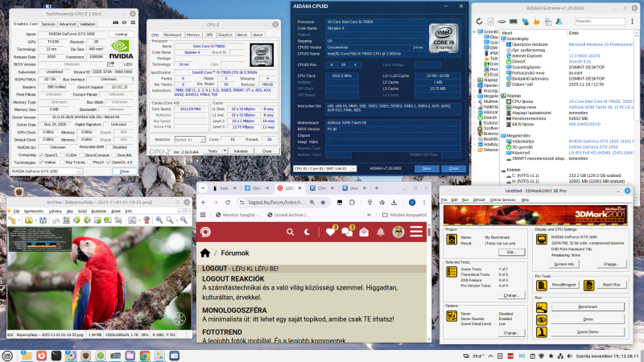The width and height of the screenshot is (644, 362).
Task: Click the AIDA64 Extreme Keresés search field
Action: point(600,21)
